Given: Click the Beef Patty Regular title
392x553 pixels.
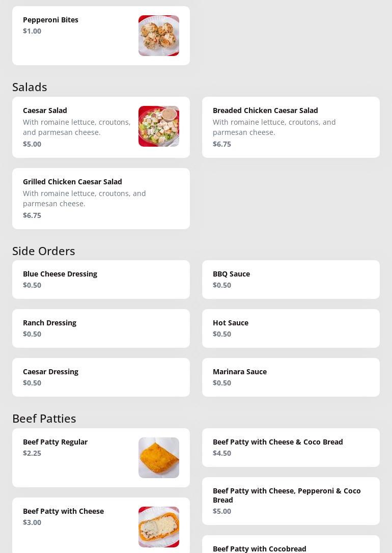Looking at the screenshot, I should (55, 442).
